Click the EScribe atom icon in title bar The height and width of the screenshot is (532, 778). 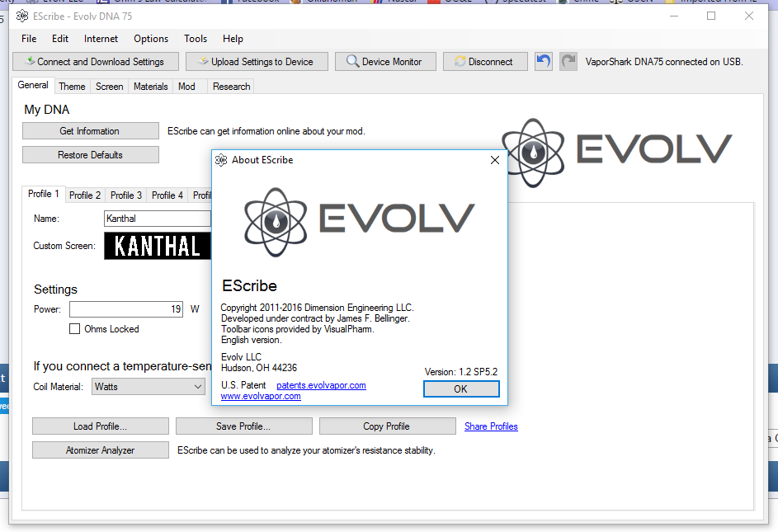22,16
